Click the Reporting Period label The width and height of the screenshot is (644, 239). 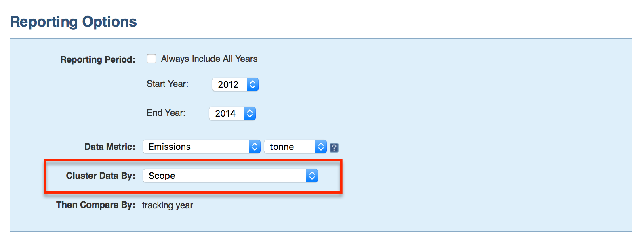click(98, 59)
